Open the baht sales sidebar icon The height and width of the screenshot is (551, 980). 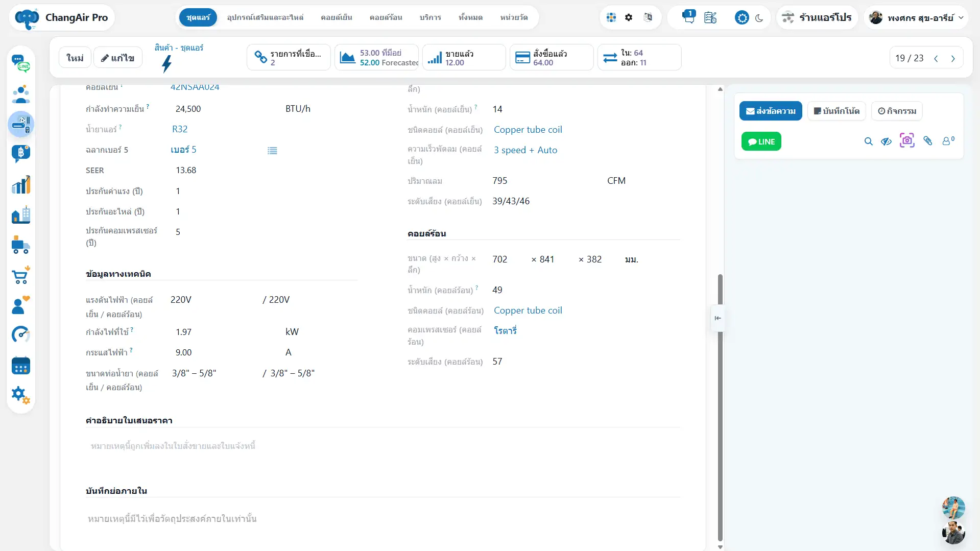point(21,154)
